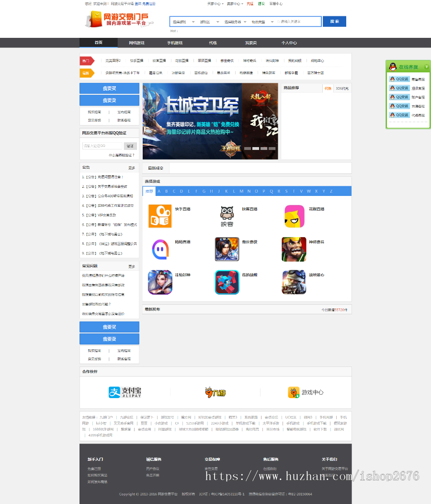This screenshot has width=431, height=504.
Task: Select the 推荐 tab in game letters
Action: click(x=149, y=191)
